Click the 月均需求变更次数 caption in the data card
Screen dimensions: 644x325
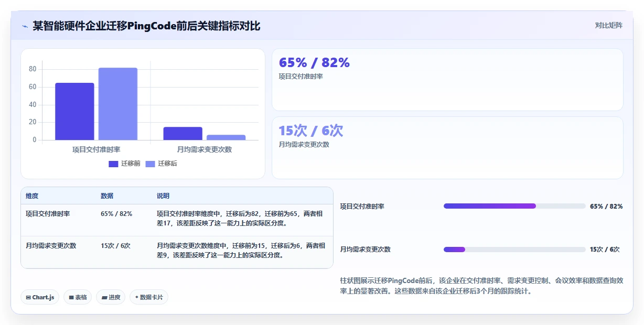[x=304, y=145]
